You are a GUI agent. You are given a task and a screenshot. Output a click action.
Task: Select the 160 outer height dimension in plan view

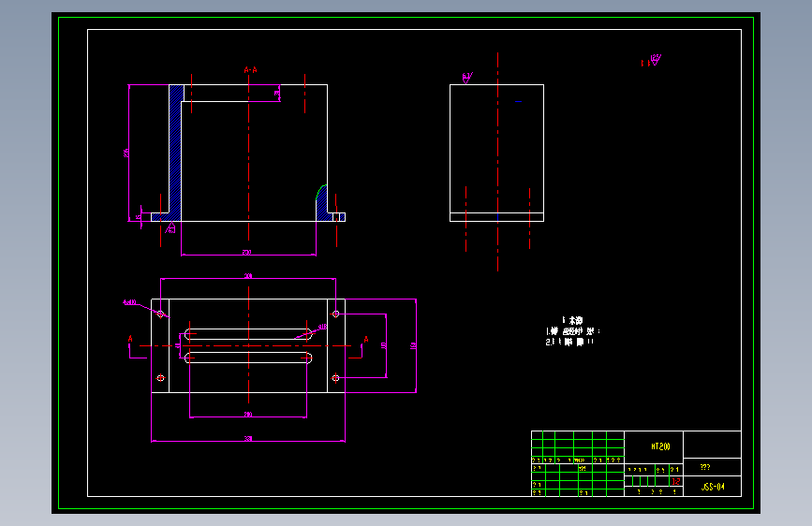[x=413, y=345]
